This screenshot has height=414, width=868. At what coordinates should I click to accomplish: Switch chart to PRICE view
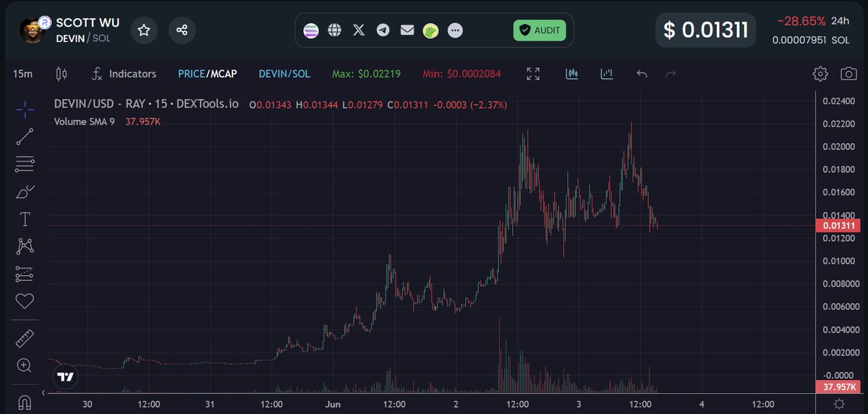(x=192, y=74)
